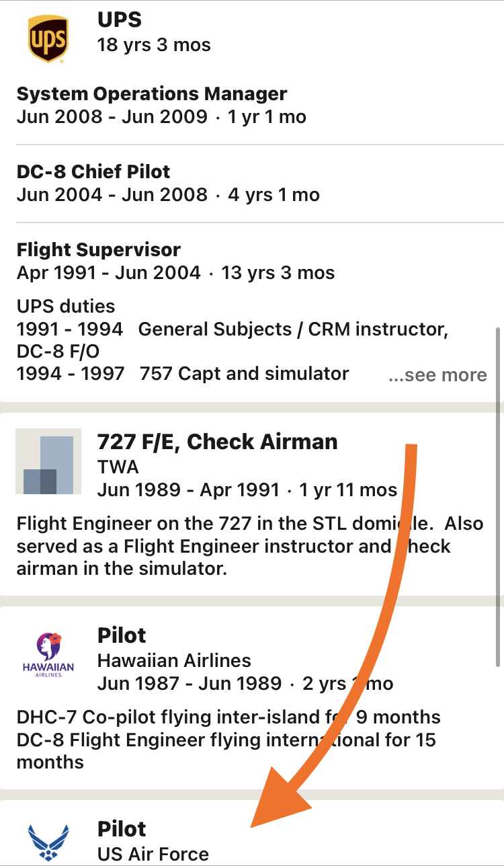Select the DC-8 Chief Pilot position
The height and width of the screenshot is (866, 504).
93,171
